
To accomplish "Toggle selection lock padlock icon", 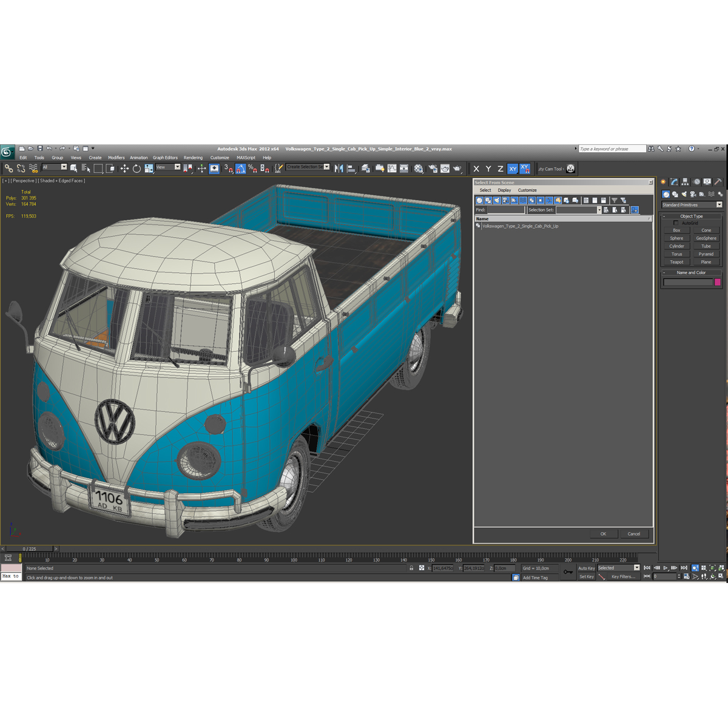I will coord(411,568).
